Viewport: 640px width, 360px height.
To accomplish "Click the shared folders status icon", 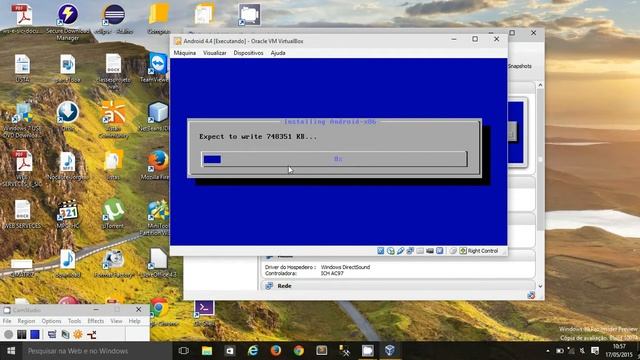I will coord(420,251).
